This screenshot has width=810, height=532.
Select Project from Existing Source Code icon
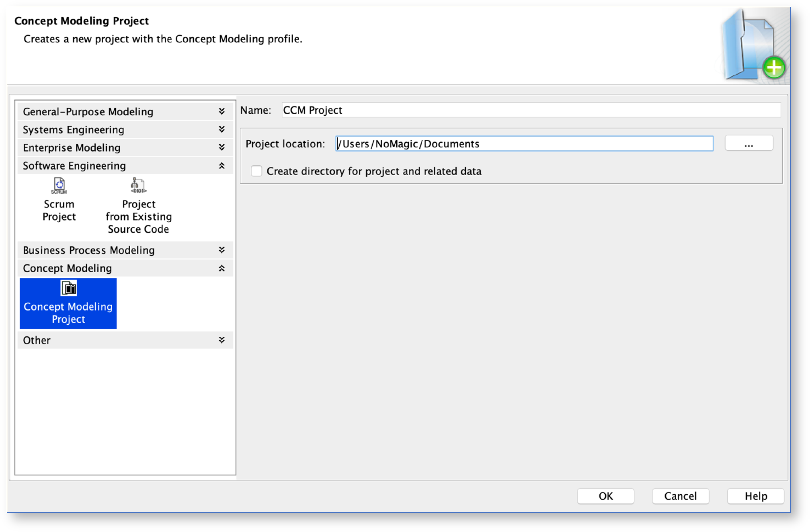click(x=138, y=186)
